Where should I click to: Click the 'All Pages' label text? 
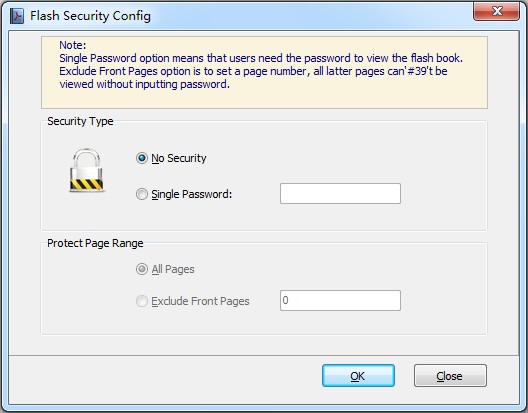pos(173,269)
